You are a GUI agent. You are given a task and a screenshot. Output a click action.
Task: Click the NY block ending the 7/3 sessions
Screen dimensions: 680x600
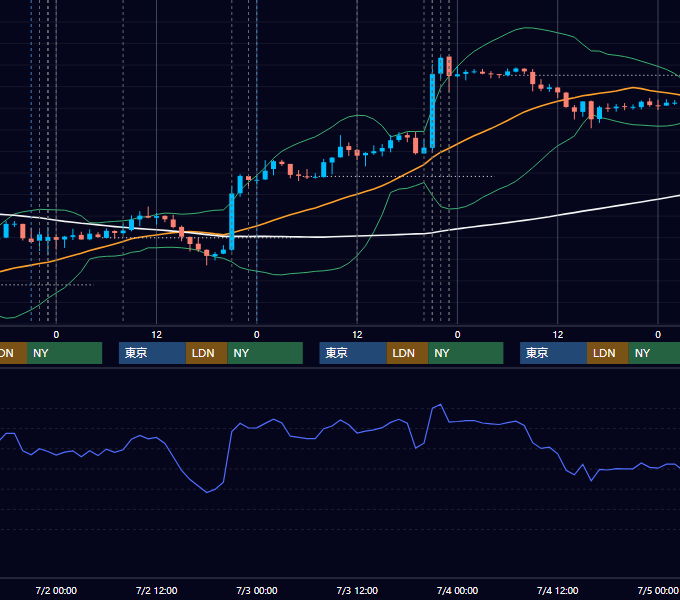tap(466, 353)
